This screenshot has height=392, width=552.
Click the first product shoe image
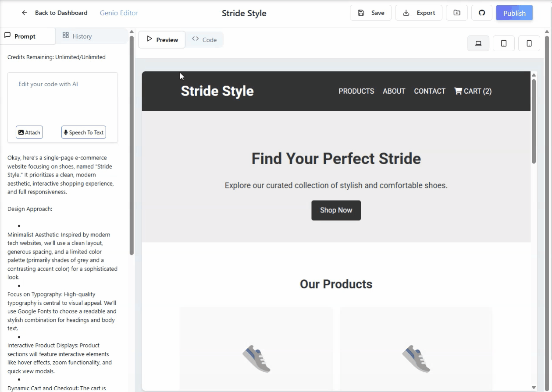click(256, 359)
